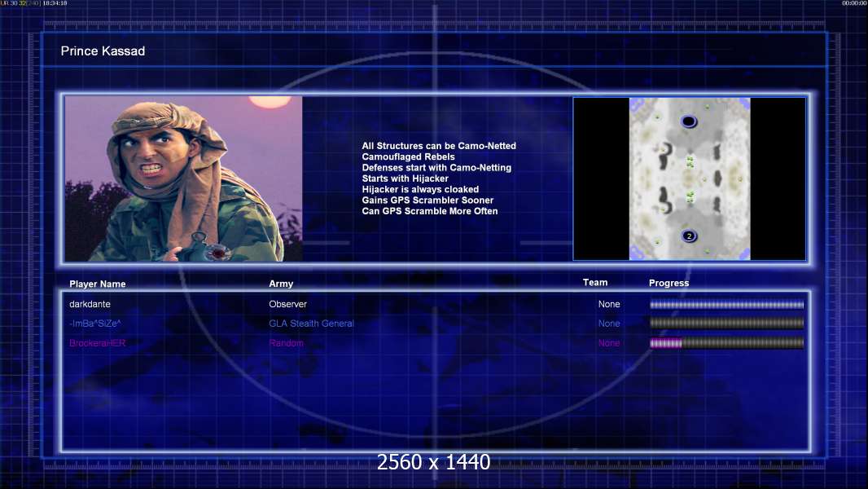This screenshot has height=489, width=868.
Task: Select player name darkdante
Action: pyautogui.click(x=90, y=304)
